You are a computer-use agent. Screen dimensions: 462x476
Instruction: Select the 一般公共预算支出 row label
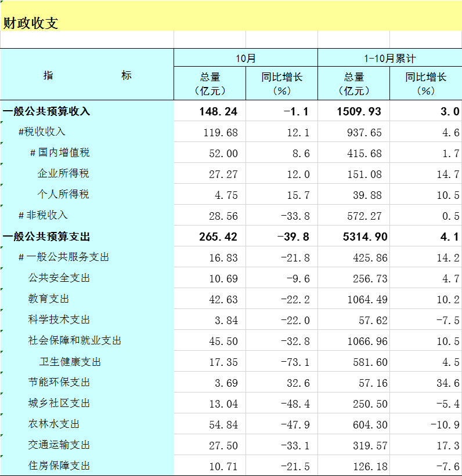46,237
